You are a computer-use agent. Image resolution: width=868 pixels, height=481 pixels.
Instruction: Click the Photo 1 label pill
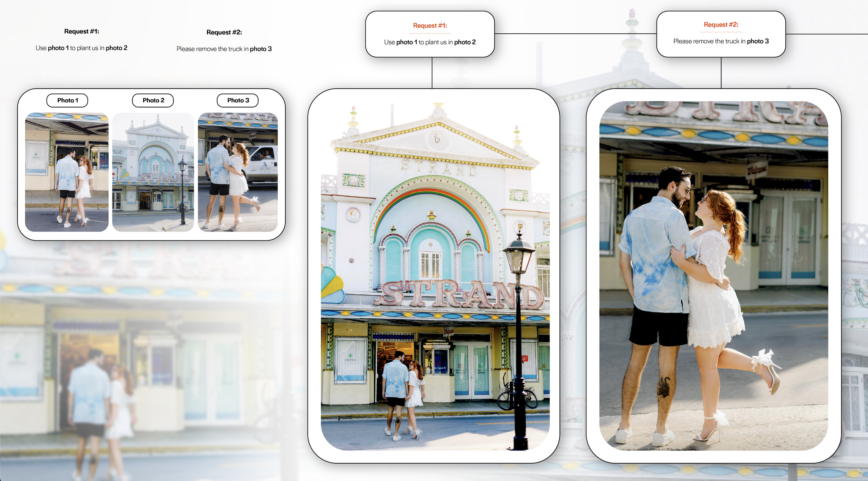[67, 100]
